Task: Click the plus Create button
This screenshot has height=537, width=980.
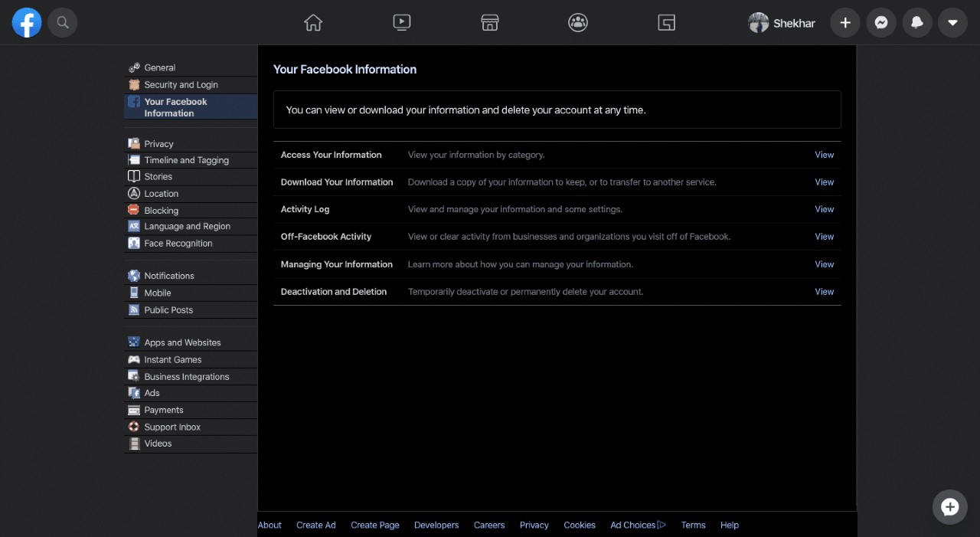Action: 845,23
